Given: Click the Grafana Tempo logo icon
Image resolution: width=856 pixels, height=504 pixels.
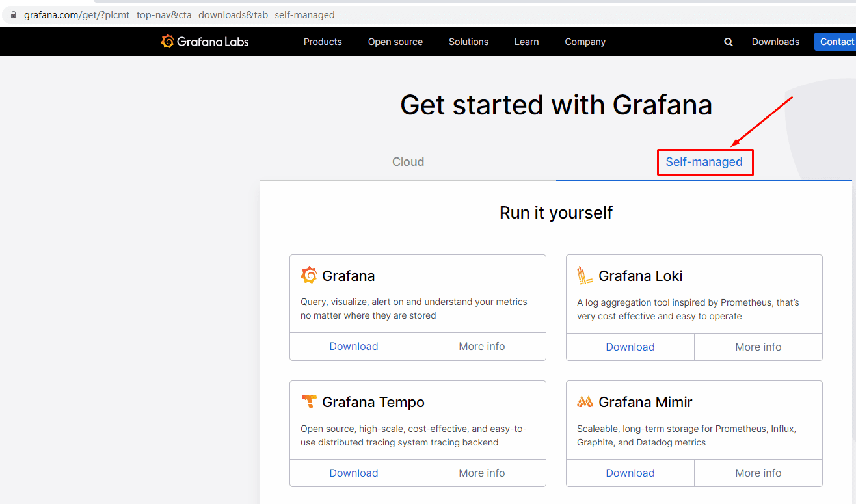Looking at the screenshot, I should click(308, 402).
